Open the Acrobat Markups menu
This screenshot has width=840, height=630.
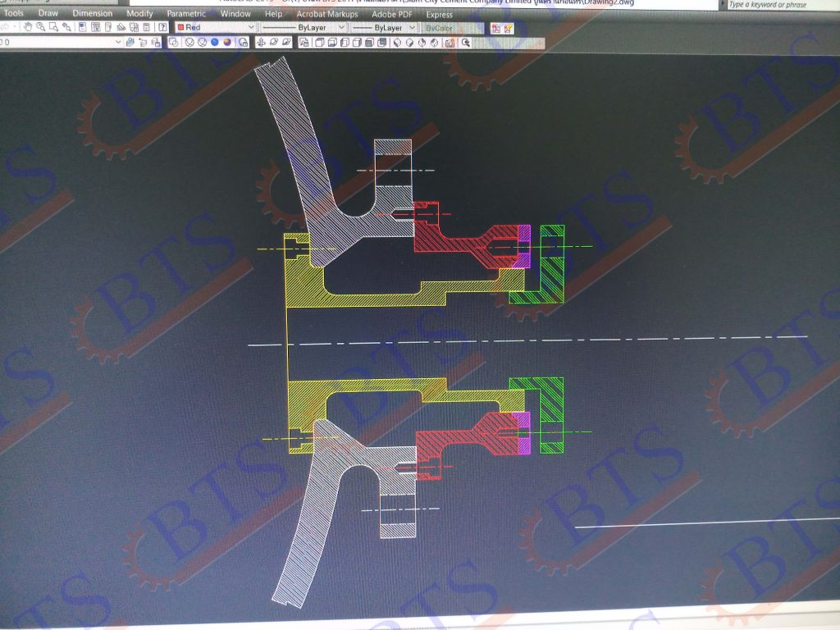[326, 14]
